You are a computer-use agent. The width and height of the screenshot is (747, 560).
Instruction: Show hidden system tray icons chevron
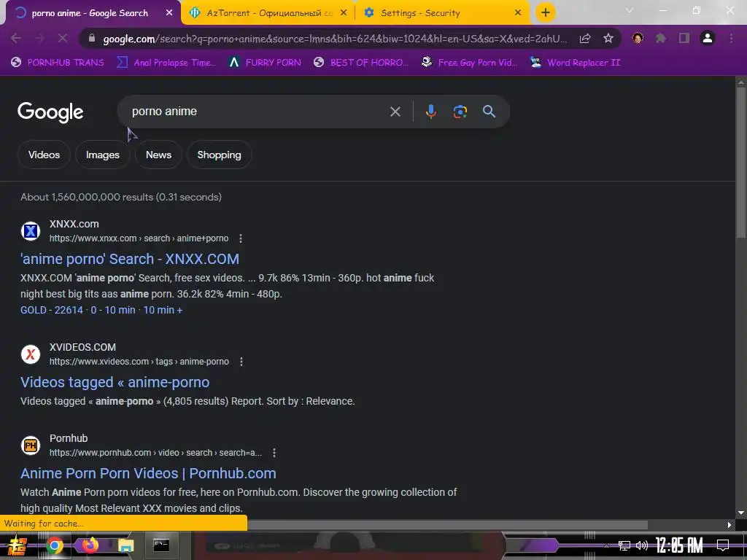[x=606, y=545]
